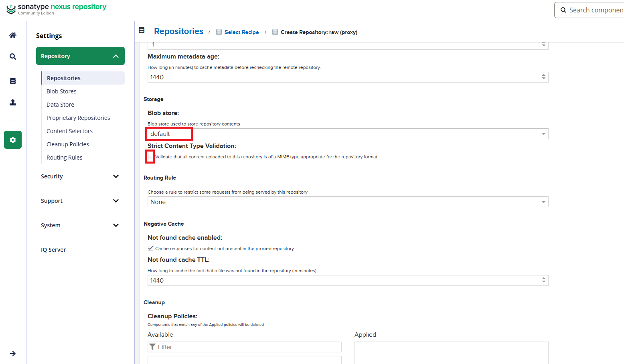Open the Upload icon in left sidebar
This screenshot has height=364, width=624.
[13, 102]
